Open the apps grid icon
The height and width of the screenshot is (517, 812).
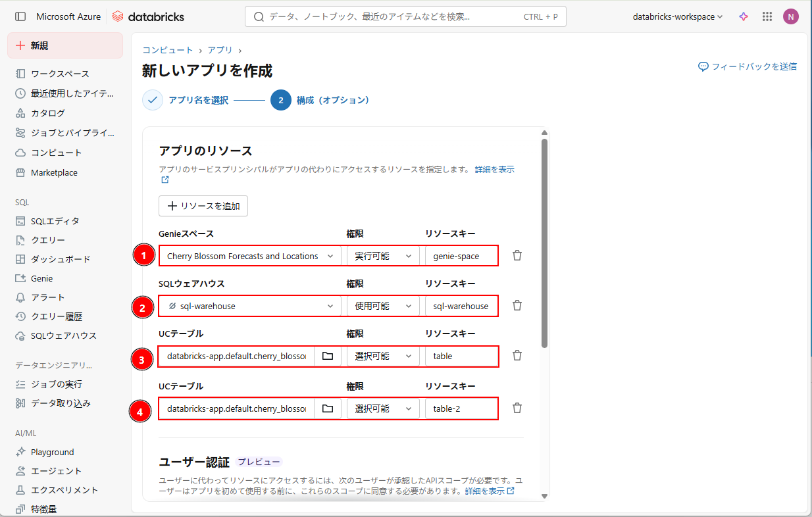coord(767,16)
